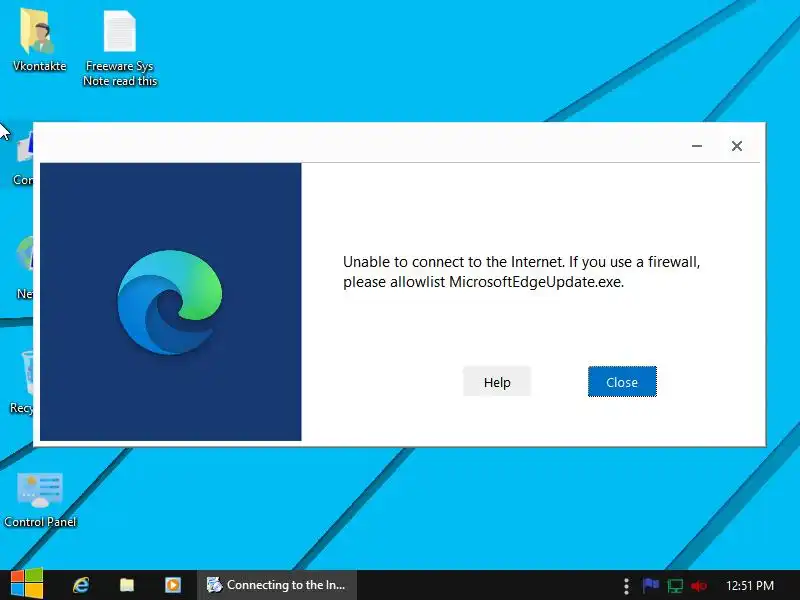
Task: Launch Internet Explorer from the taskbar
Action: (81, 585)
